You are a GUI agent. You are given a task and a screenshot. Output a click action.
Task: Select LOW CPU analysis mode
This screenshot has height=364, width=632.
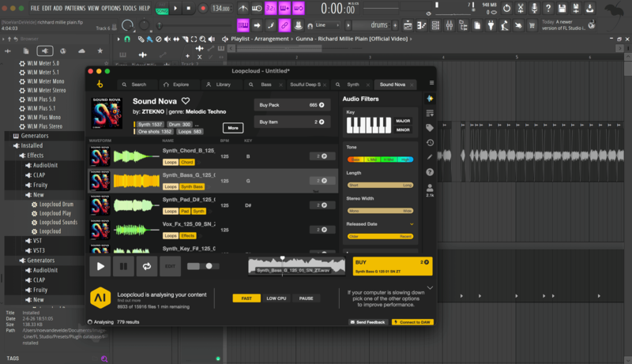point(276,298)
